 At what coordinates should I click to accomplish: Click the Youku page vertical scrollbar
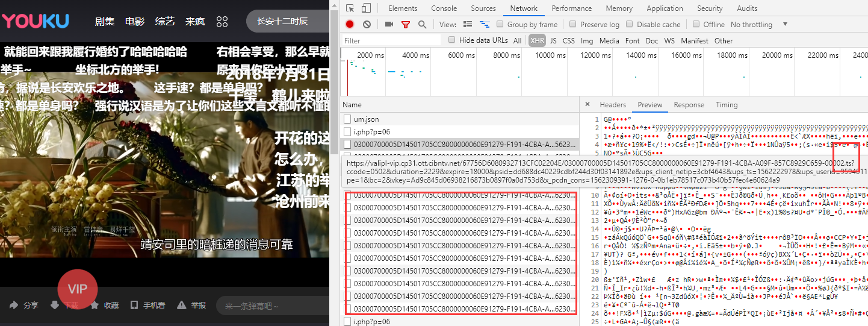[334, 83]
